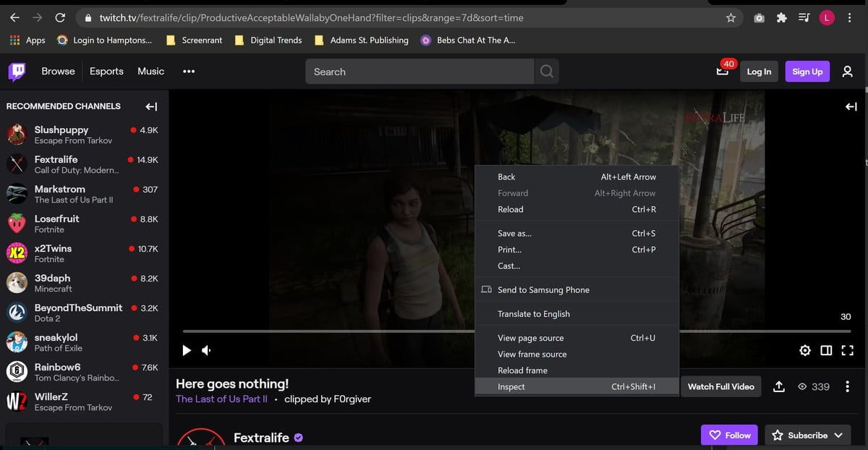Click the Twitch logo

[x=16, y=71]
